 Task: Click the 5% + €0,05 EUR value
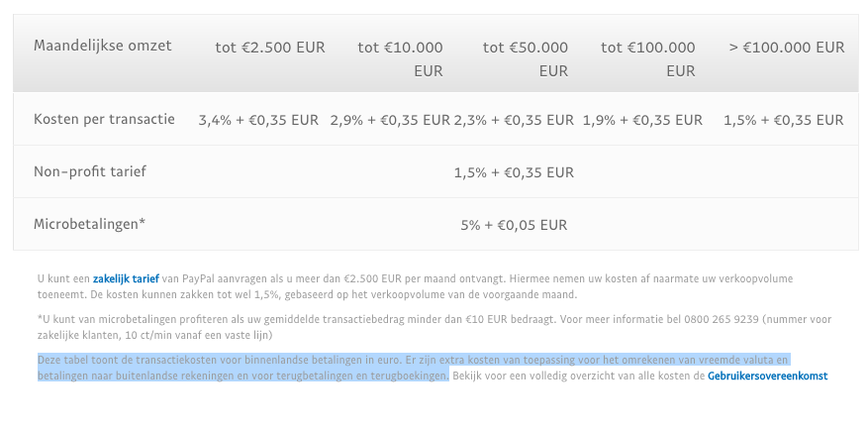(x=514, y=226)
